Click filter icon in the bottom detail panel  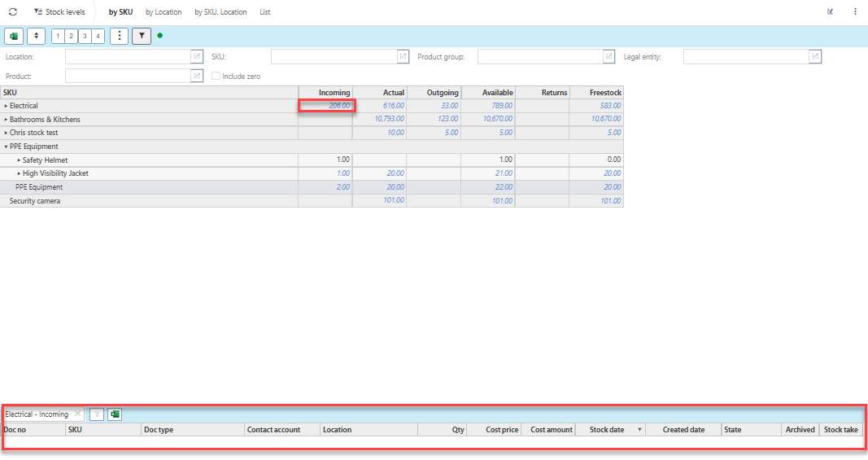click(97, 414)
